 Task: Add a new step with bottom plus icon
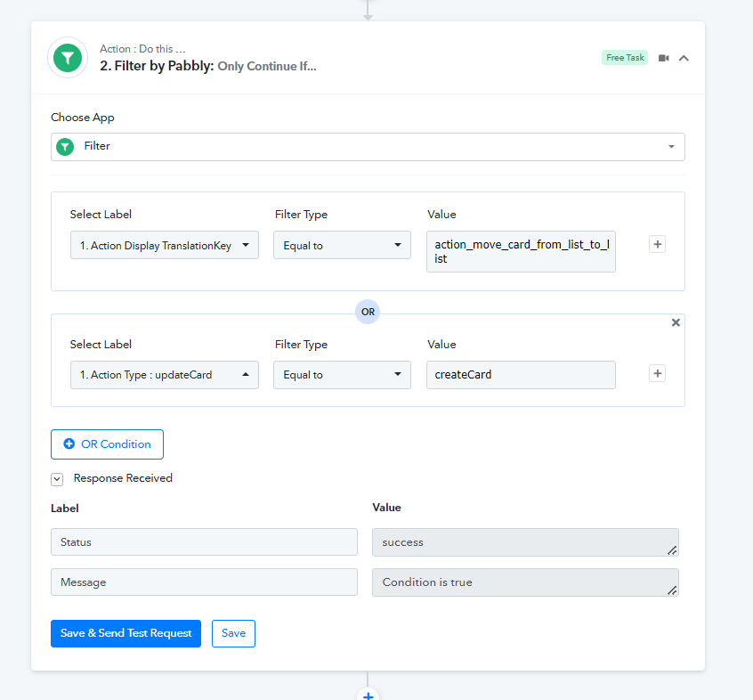click(x=368, y=695)
